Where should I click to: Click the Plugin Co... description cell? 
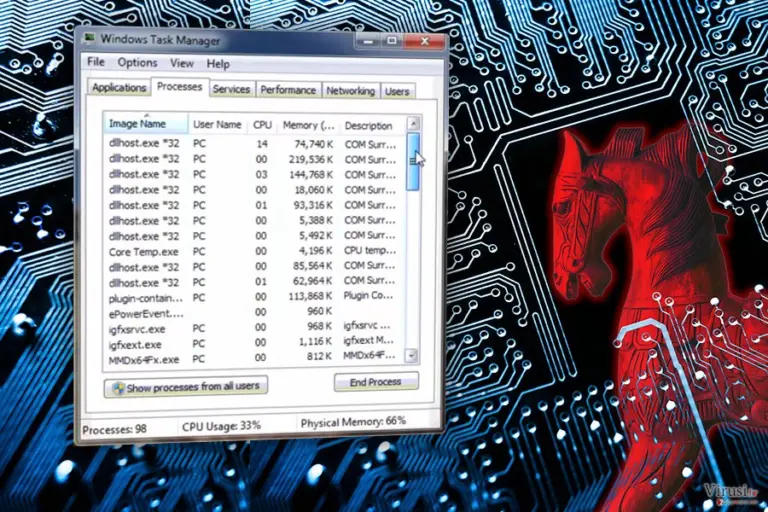(368, 295)
